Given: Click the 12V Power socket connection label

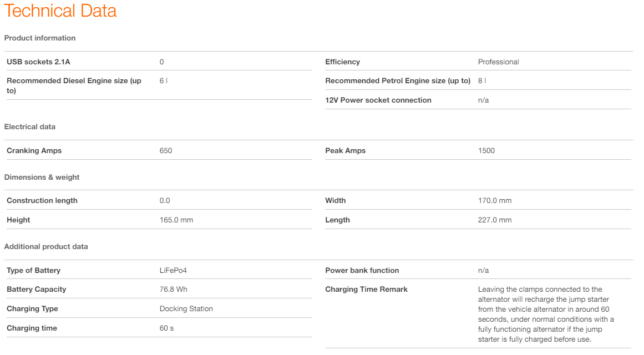Looking at the screenshot, I should (x=378, y=100).
